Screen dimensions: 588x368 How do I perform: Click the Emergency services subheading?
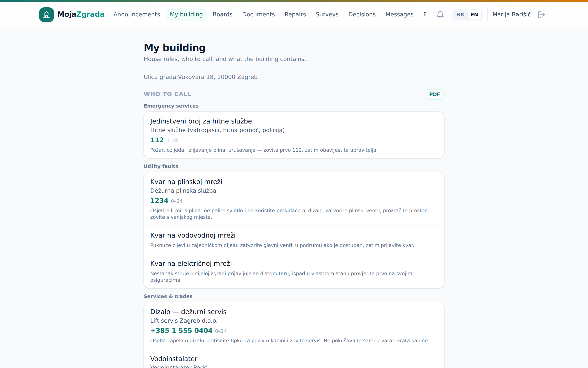171,106
